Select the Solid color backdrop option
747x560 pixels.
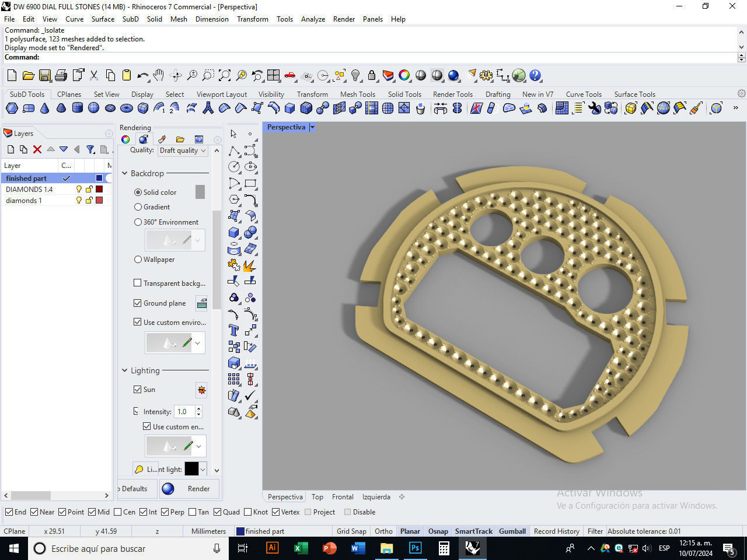coord(138,192)
